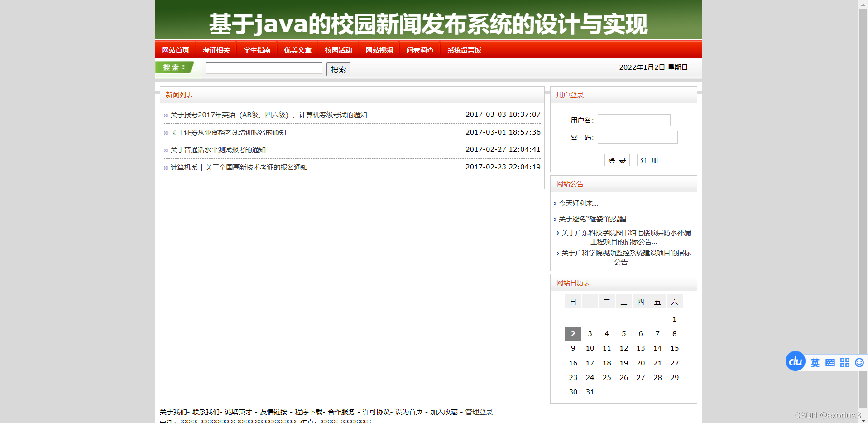Click the 管理登录 footer link

(x=479, y=412)
